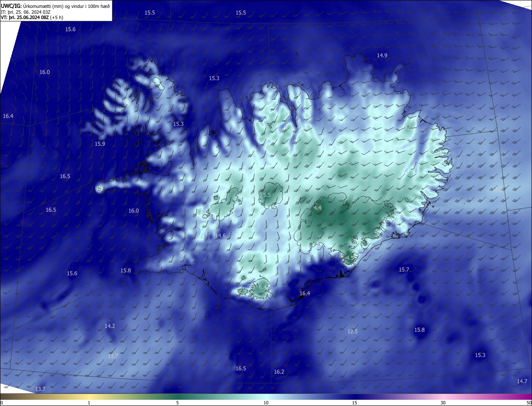This screenshot has width=532, height=406.
Task: Click the 11.7 value in the southwest ocean
Action: click(x=113, y=356)
